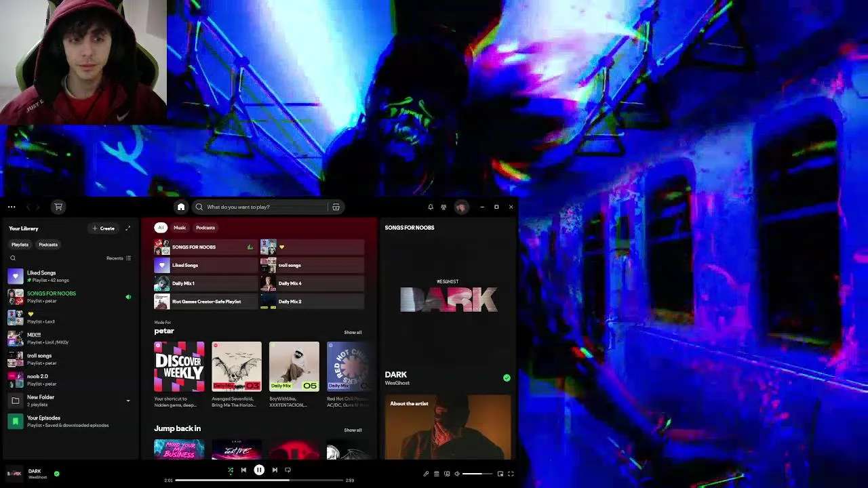
Task: Open the Daily Mix 05 thumbnail
Action: 294,367
